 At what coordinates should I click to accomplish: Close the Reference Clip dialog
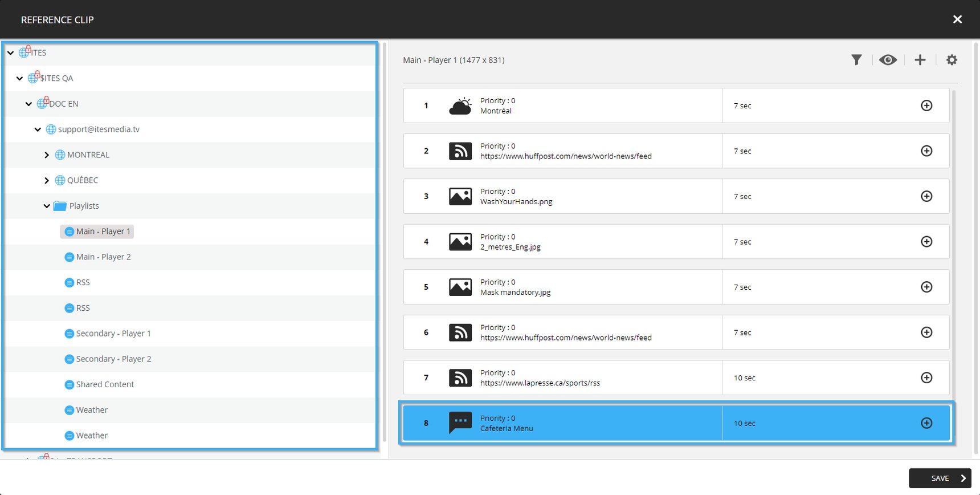[957, 19]
